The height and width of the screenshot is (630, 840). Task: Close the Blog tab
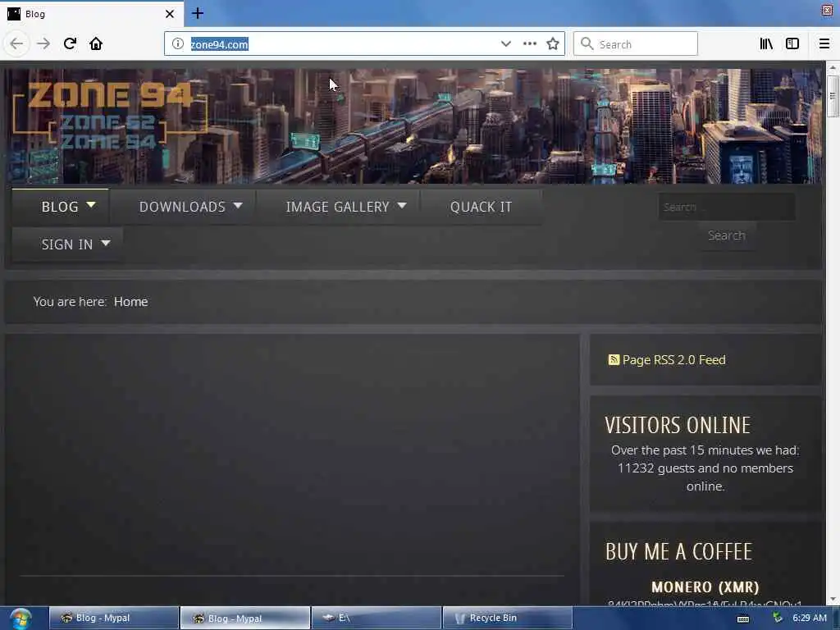tap(169, 14)
